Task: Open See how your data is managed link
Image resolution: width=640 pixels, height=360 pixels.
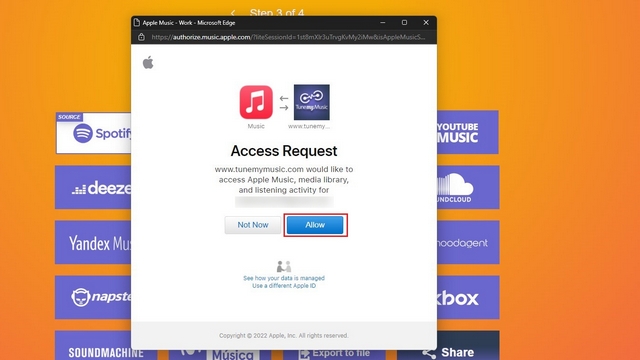Action: 284,278
